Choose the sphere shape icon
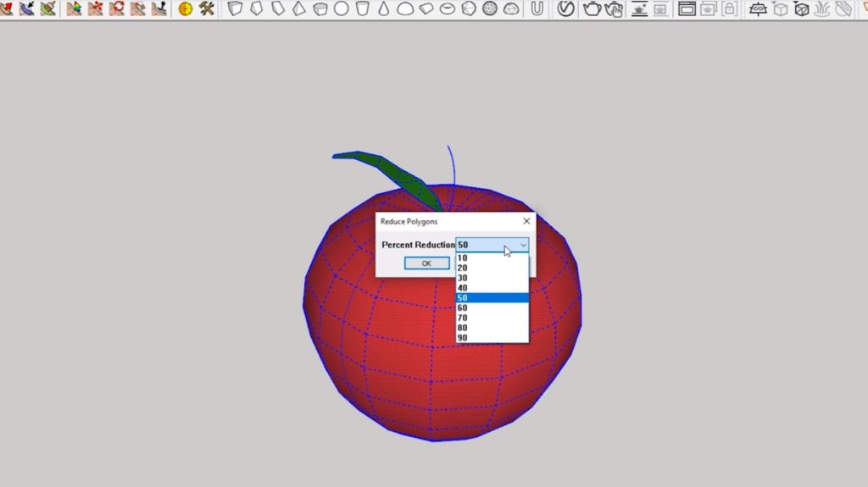 click(342, 8)
